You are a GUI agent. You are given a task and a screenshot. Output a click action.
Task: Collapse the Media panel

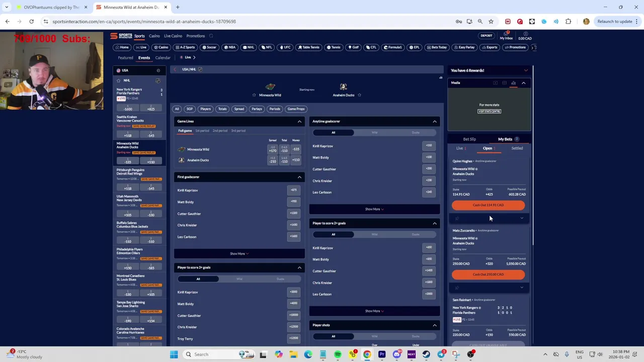click(x=524, y=83)
